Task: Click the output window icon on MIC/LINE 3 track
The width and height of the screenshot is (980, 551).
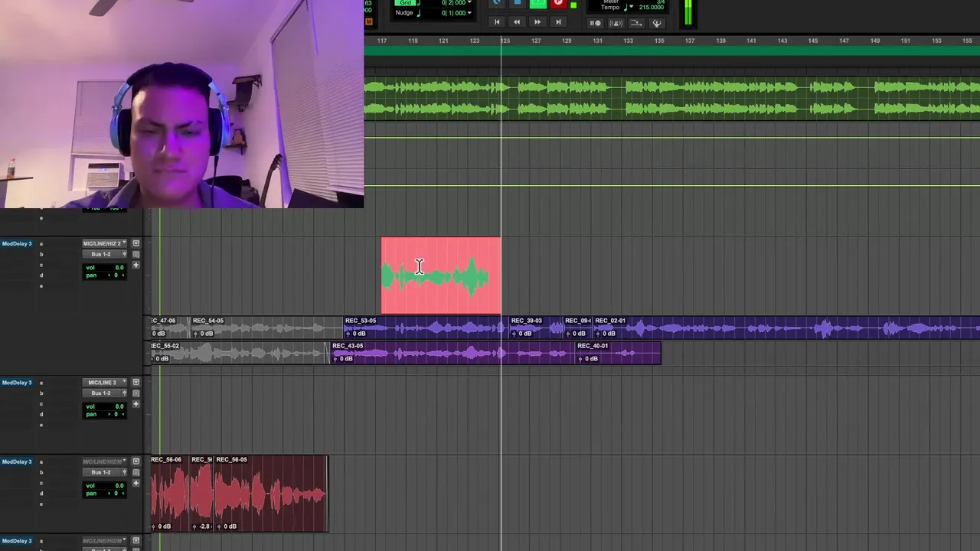Action: click(136, 383)
